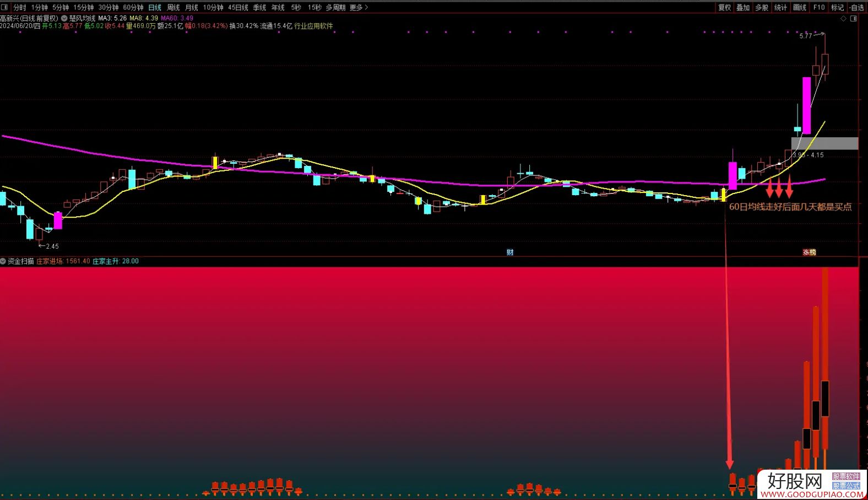Click the MA8: 4.39 value
Viewport: 868px width, 500px height.
(x=144, y=18)
